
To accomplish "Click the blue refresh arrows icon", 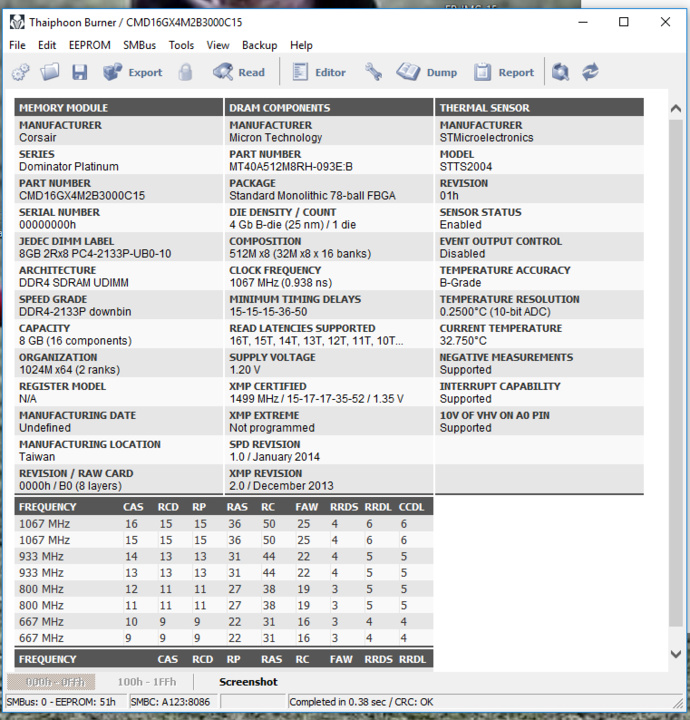I will [590, 72].
